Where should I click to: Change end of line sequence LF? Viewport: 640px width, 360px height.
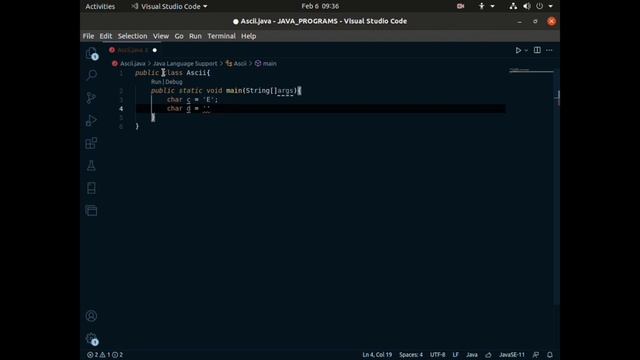456,355
